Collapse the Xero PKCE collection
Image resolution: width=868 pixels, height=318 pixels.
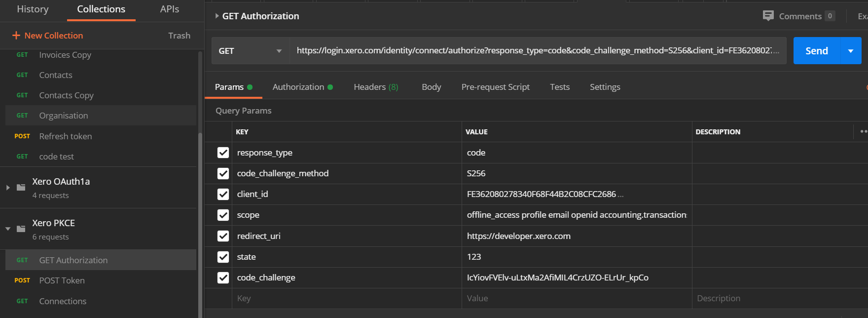click(8, 229)
